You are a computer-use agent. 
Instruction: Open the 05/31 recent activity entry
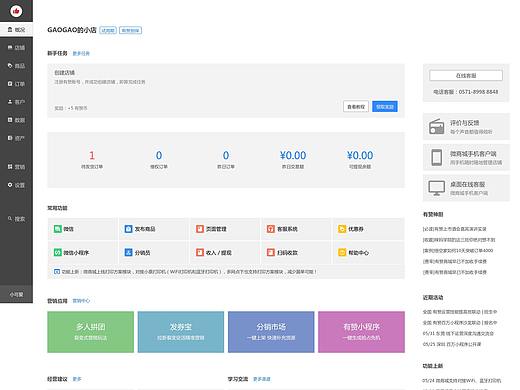click(x=458, y=333)
